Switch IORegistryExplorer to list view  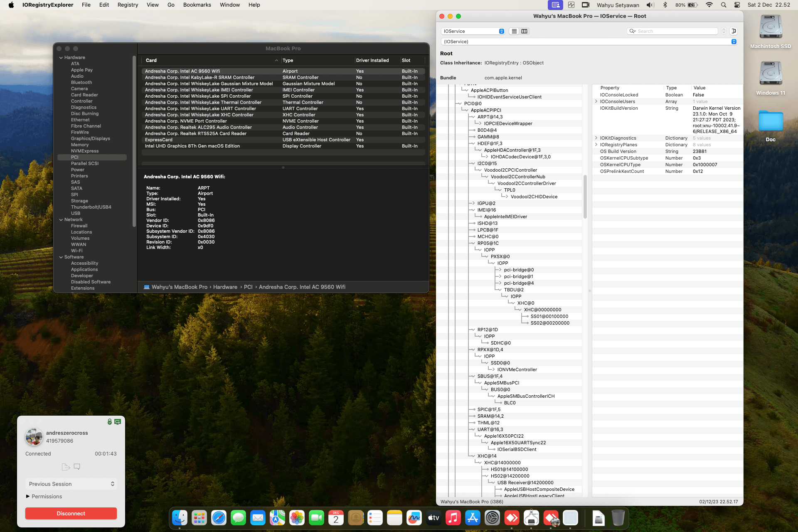click(x=514, y=31)
